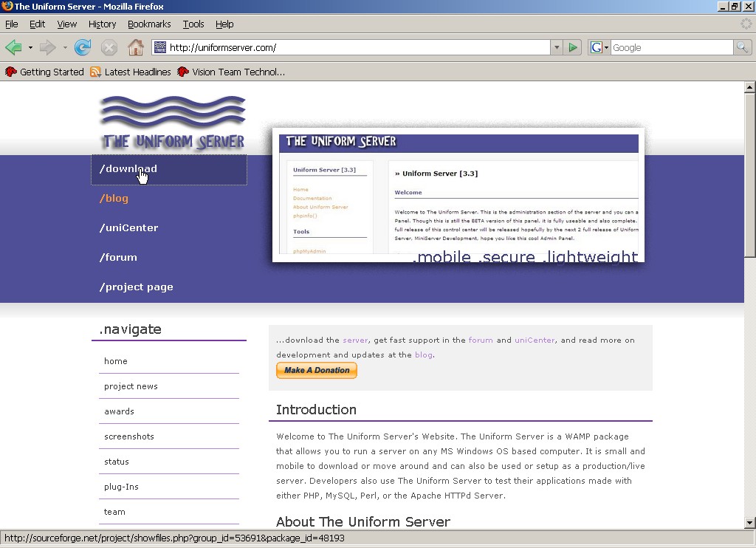Click the Vision Team Technol... bookmark label
The height and width of the screenshot is (548, 756).
[x=238, y=72]
